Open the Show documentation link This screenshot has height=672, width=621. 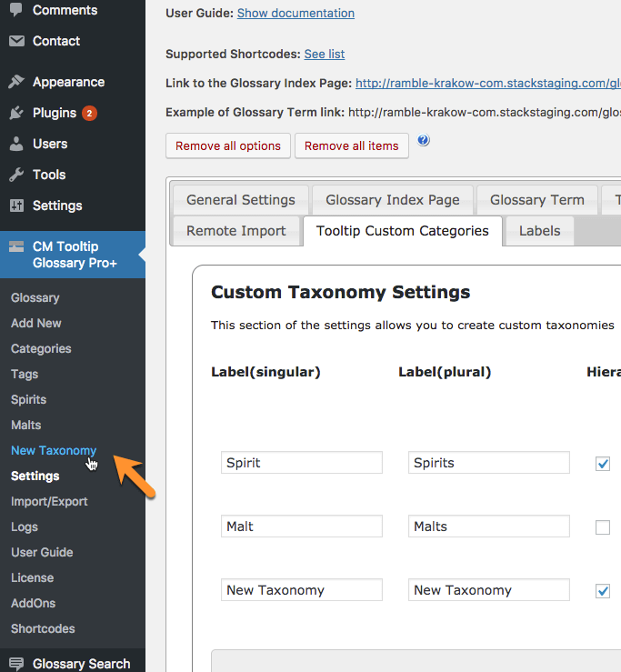coord(295,14)
